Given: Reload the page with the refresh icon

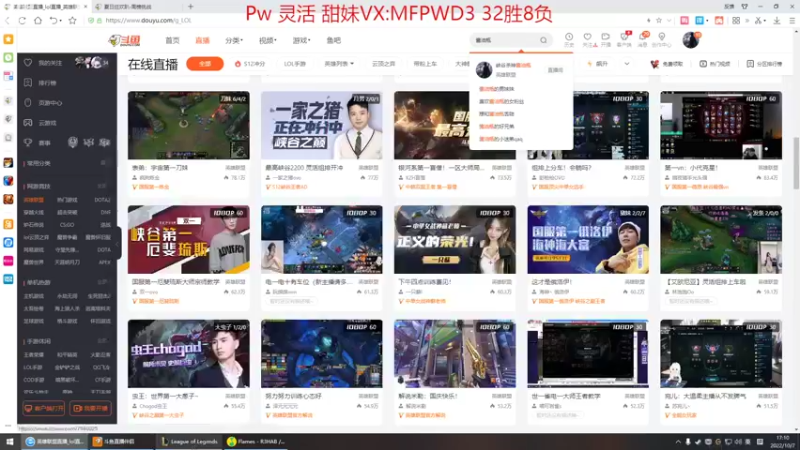Looking at the screenshot, I should pos(22,20).
